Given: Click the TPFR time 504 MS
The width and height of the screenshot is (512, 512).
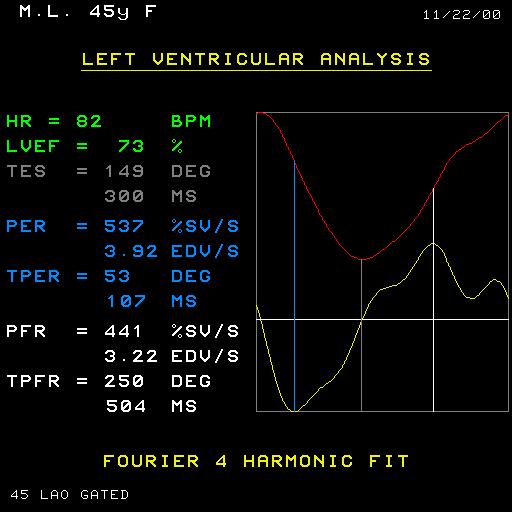Looking at the screenshot, I should (152, 406).
